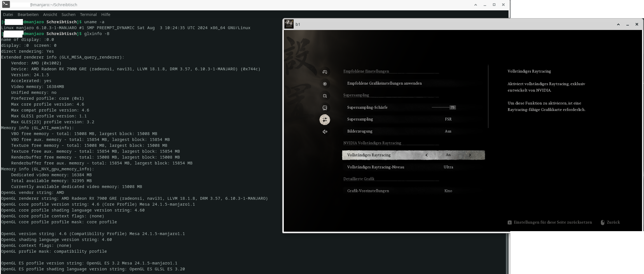Viewport: 644px width, 274px height.
Task: Click the R key icon for page reset
Action: 510,222
